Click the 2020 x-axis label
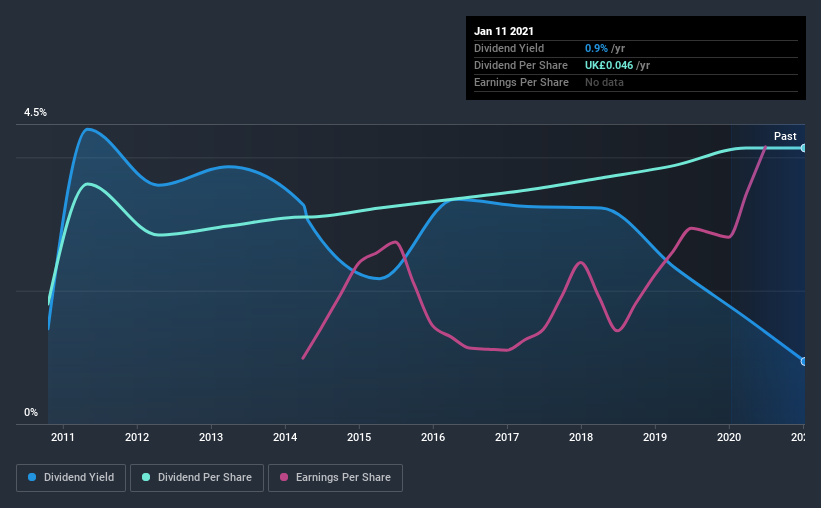 pyautogui.click(x=729, y=437)
